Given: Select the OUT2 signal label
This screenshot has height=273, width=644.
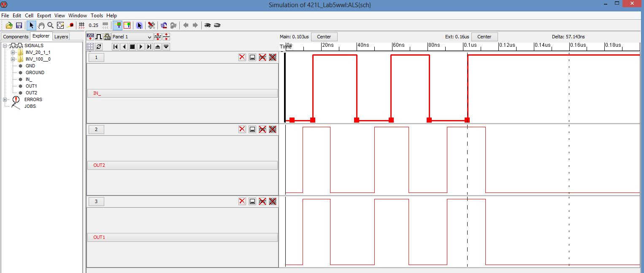Looking at the screenshot, I should pos(182,165).
